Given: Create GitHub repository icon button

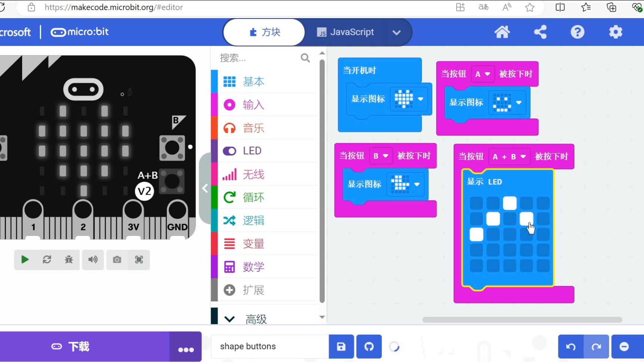Looking at the screenshot, I should 369,346.
